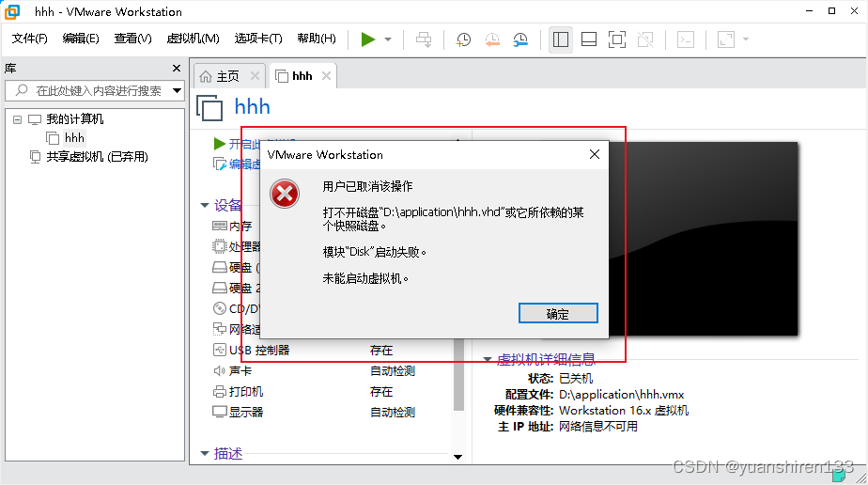Viewport: 868px width, 485px height.
Task: Click the first 硬盘 hard disk icon
Action: [x=220, y=268]
